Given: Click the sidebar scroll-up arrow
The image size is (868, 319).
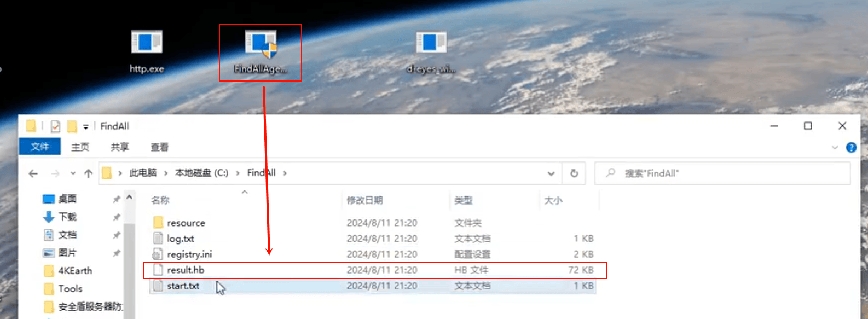Looking at the screenshot, I should click(129, 198).
